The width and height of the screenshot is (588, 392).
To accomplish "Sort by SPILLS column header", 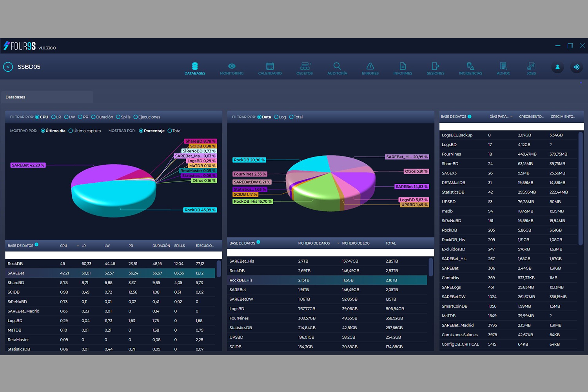I will 180,246.
